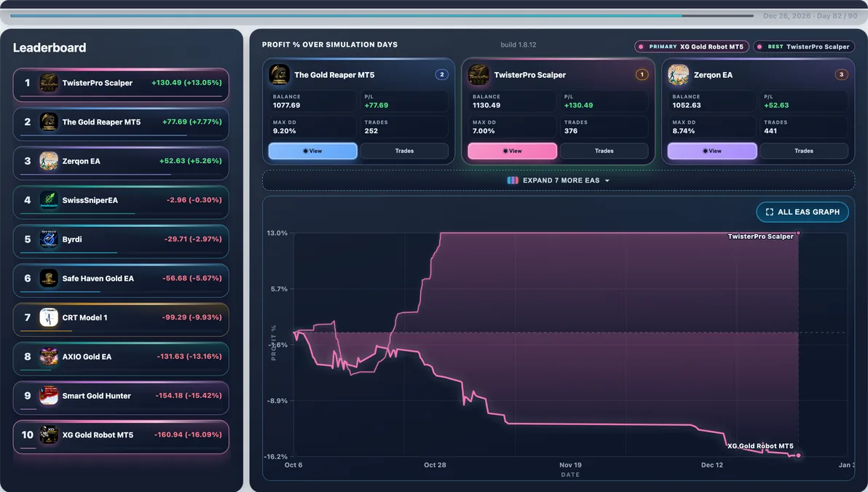Screen dimensions: 868x492
Task: Click rank badge 1 on TwisterPro card
Action: pyautogui.click(x=642, y=74)
